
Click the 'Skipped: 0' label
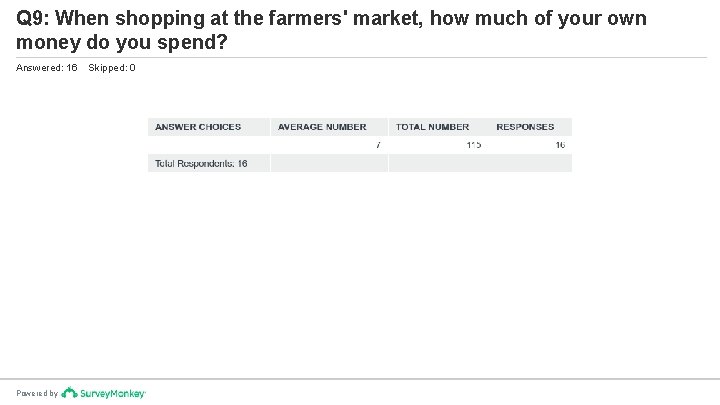(x=112, y=68)
